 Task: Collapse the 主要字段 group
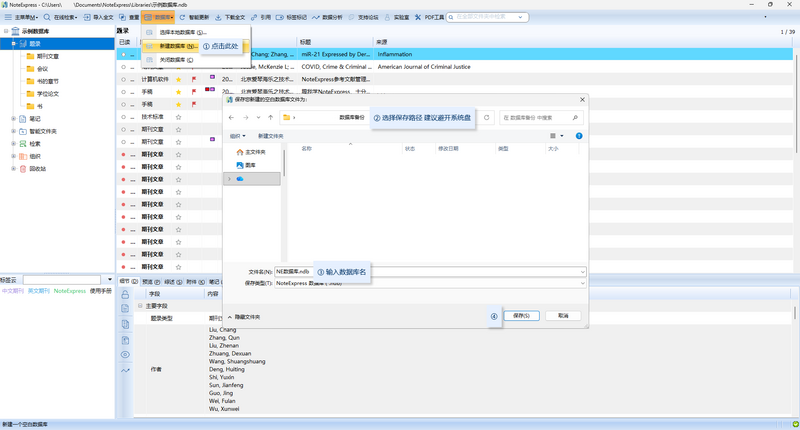[140, 306]
